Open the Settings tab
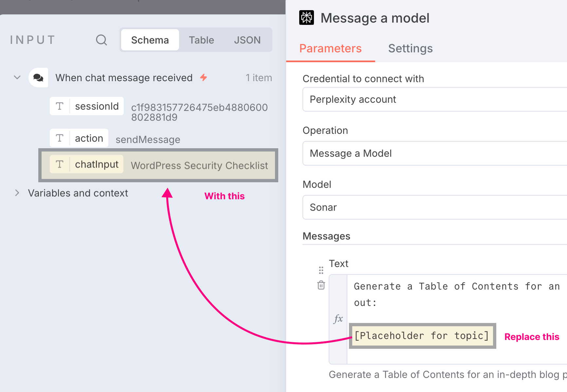The width and height of the screenshot is (567, 392). point(411,48)
